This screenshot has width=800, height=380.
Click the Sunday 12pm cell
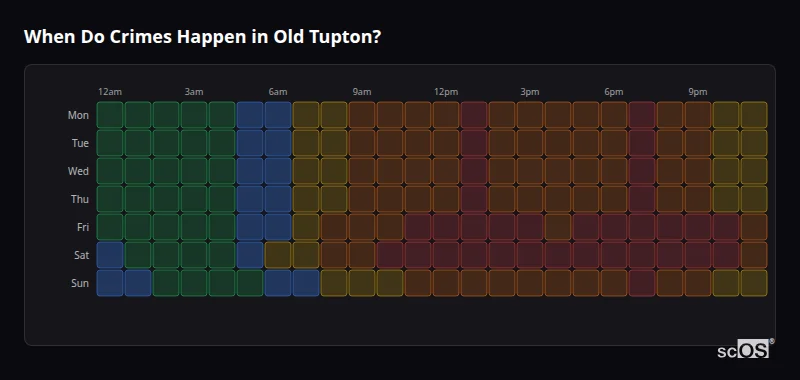tap(446, 283)
